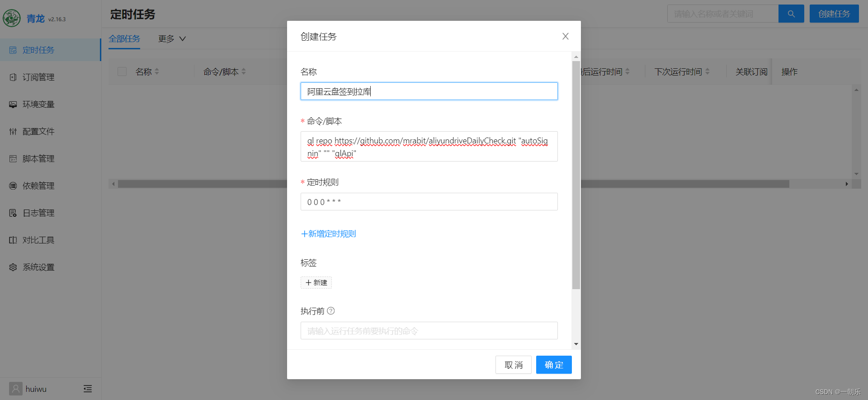Open 日志管理 from the sidebar
868x400 pixels.
click(x=38, y=213)
